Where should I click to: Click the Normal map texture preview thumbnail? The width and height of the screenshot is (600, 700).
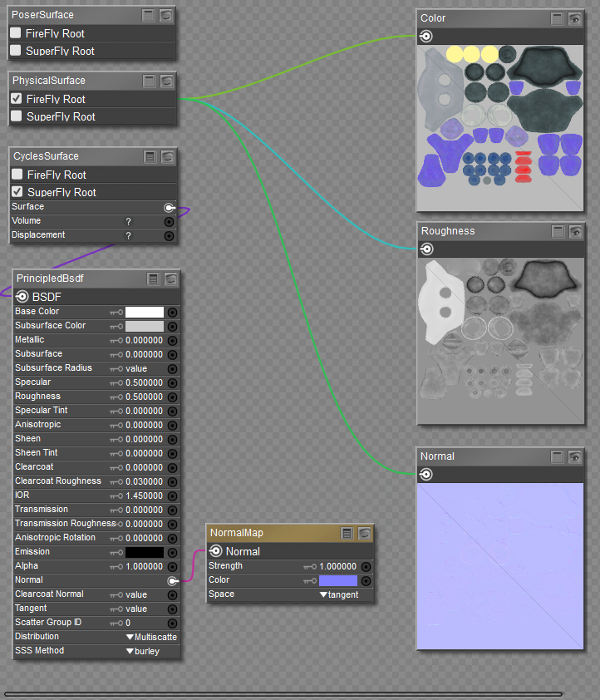click(x=500, y=567)
